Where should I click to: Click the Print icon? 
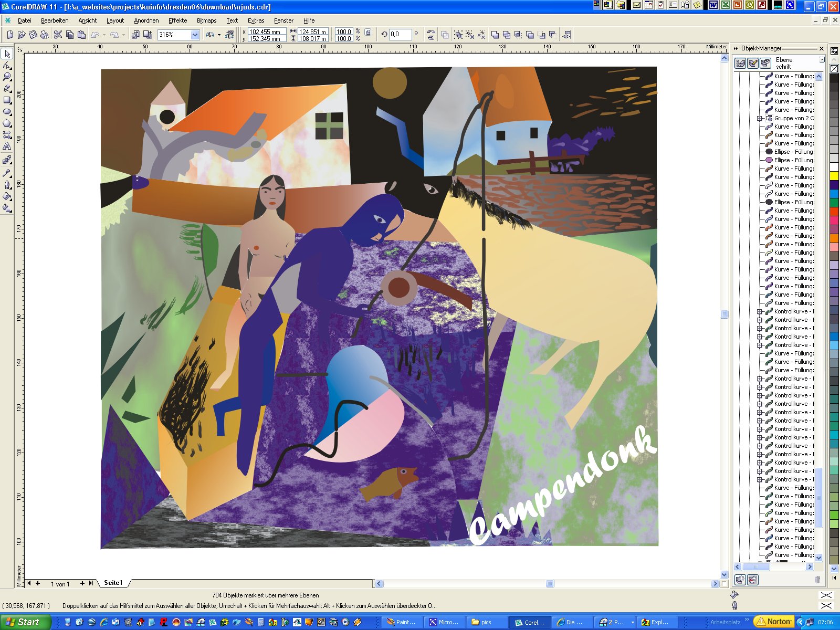pyautogui.click(x=45, y=35)
